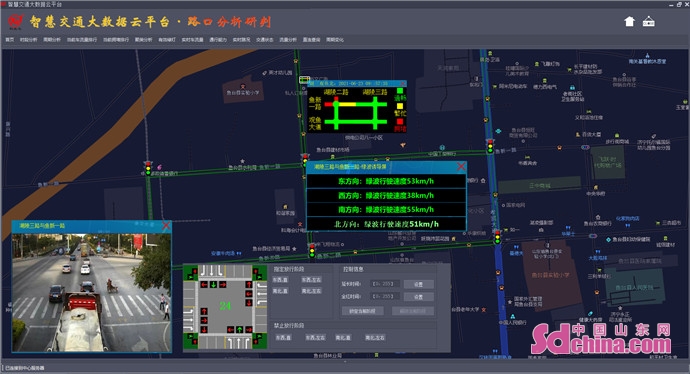Click the green 畅通 legend swatch
Image resolution: width=690 pixels, height=374 pixels.
(x=400, y=91)
